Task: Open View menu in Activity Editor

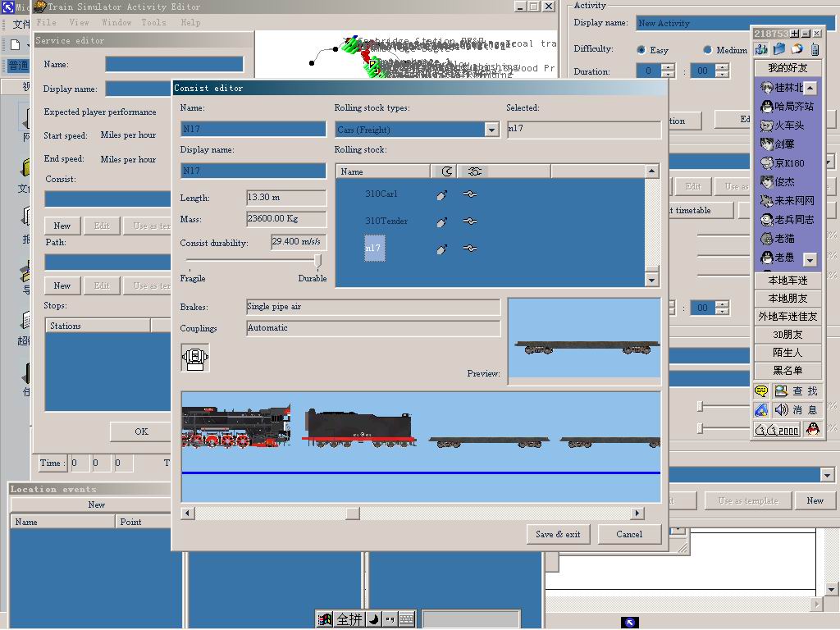Action: (80, 22)
